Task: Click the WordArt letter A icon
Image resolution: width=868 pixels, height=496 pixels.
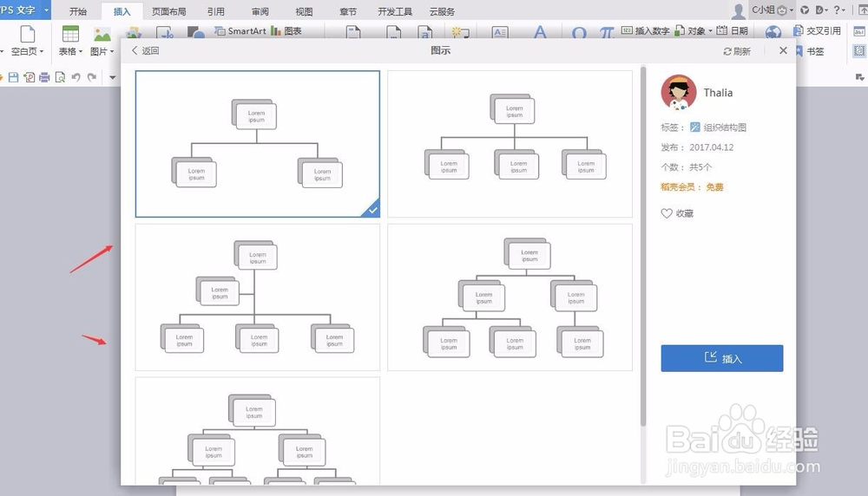Action: click(x=540, y=32)
